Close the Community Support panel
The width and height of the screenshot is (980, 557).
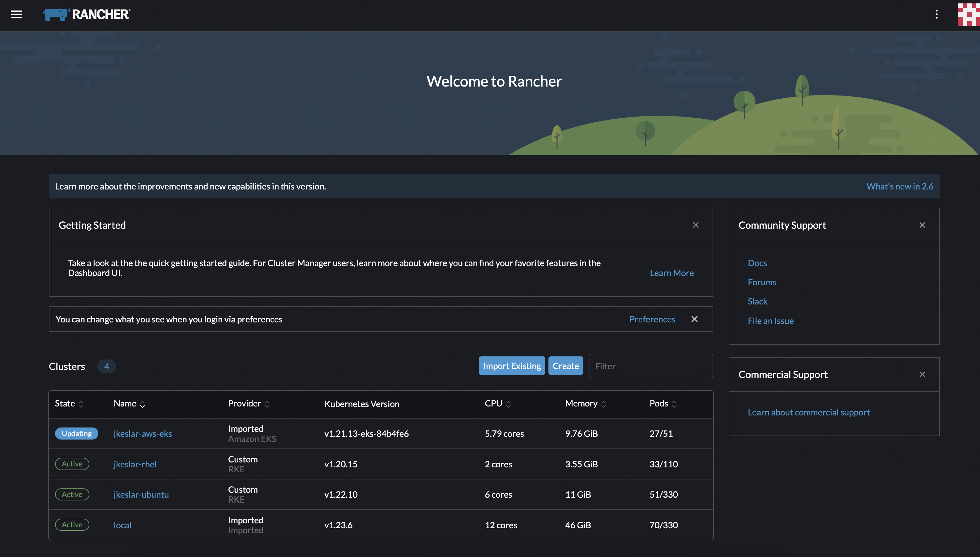[x=922, y=225]
